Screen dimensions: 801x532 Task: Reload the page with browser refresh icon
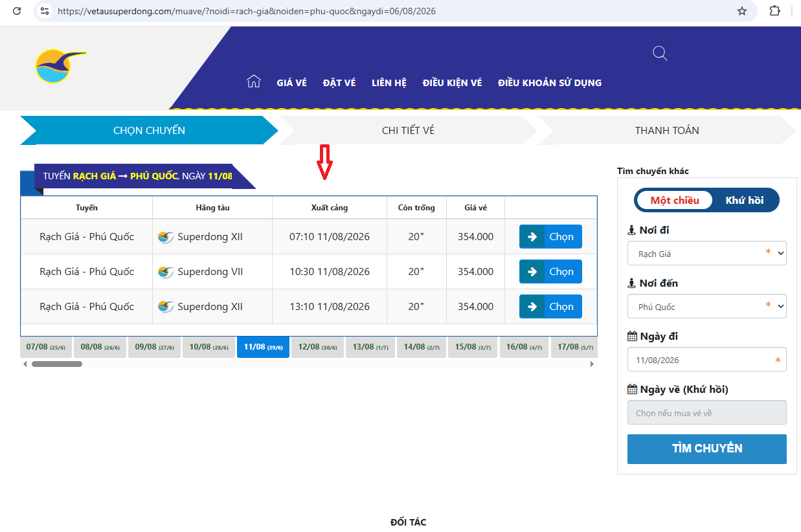(17, 11)
